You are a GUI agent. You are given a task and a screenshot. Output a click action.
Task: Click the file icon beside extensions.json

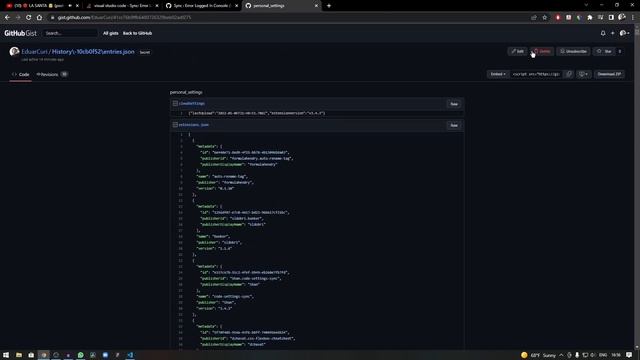pyautogui.click(x=175, y=125)
